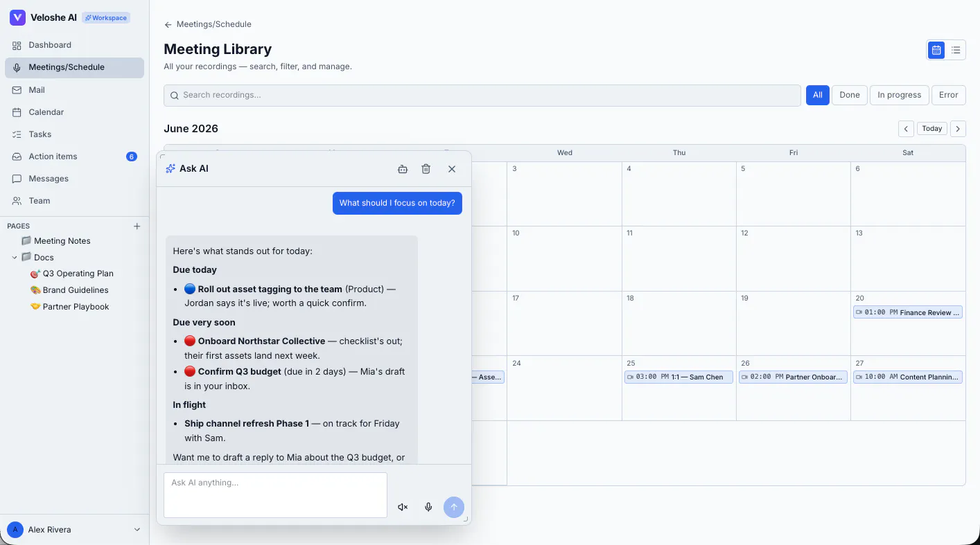Start voice input with the Ask AI microphone
980x545 pixels.
(428, 508)
